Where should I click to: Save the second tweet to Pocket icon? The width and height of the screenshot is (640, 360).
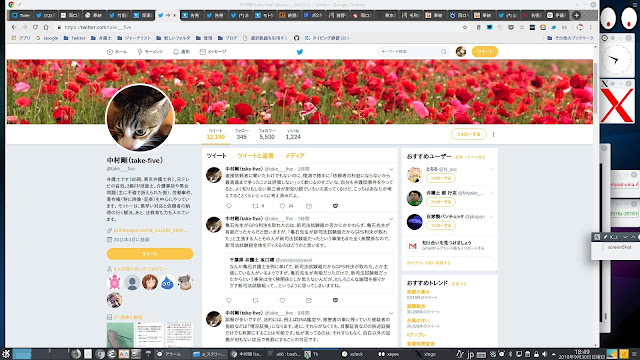click(335, 300)
